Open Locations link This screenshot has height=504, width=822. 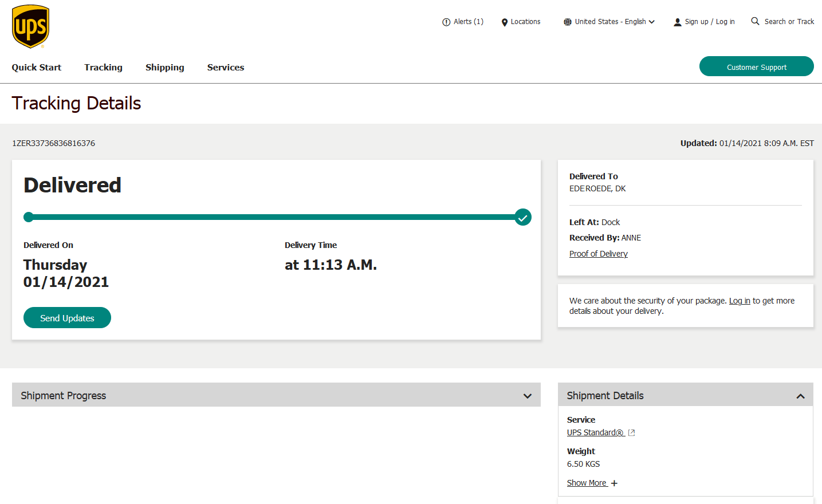(525, 22)
